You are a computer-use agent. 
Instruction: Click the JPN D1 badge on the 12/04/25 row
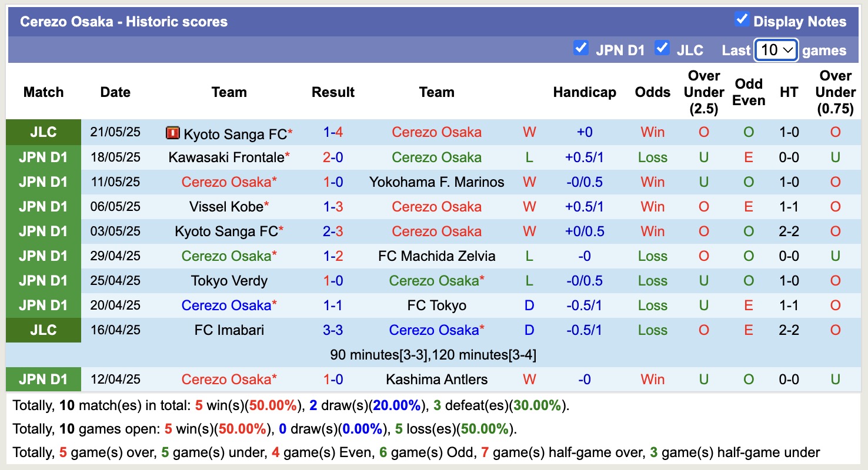pos(43,379)
